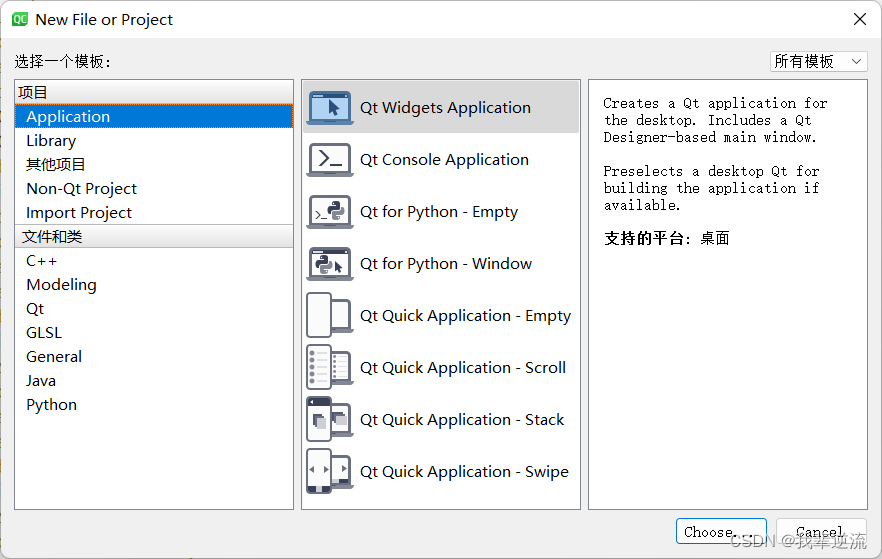Select the 其他项目 category
Image resolution: width=882 pixels, height=559 pixels.
pyautogui.click(x=154, y=165)
